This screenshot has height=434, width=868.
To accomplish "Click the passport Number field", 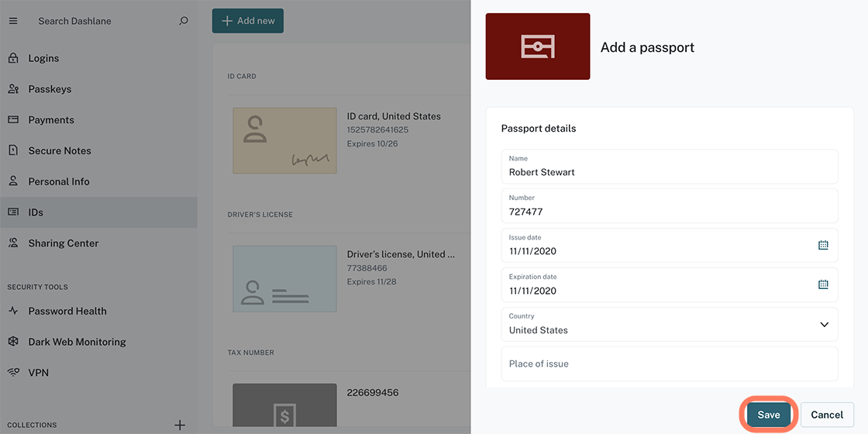I will point(670,206).
